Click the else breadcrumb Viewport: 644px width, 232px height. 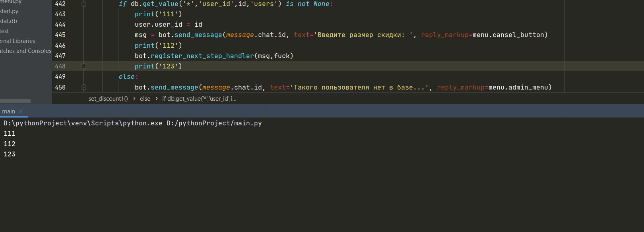point(145,99)
